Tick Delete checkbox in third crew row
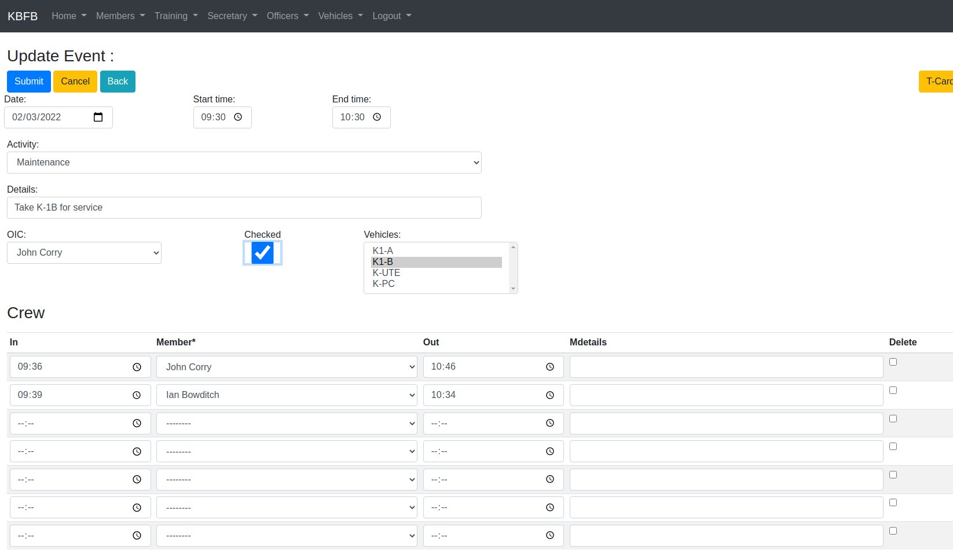Screen dimensions: 953x560 tap(893, 419)
